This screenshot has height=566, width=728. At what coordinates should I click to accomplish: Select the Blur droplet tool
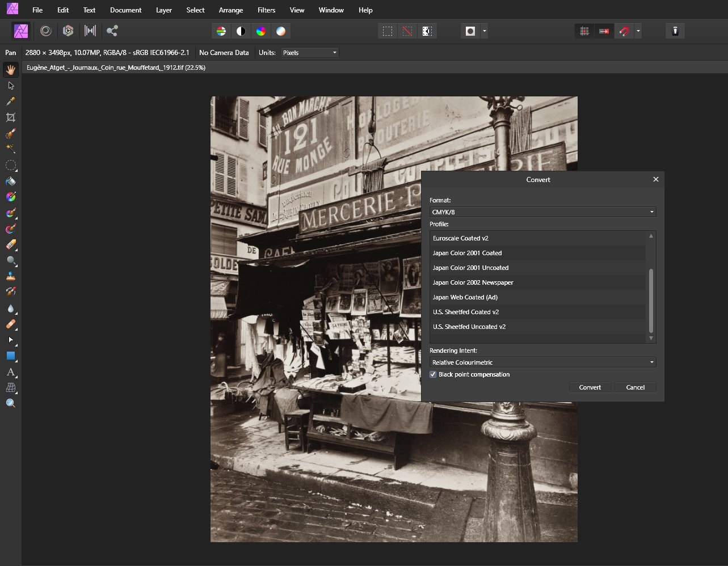tap(10, 309)
